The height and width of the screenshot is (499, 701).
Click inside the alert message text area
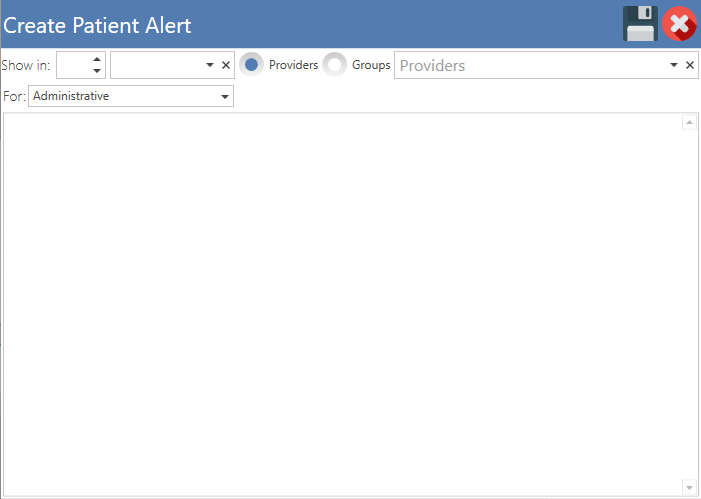[342, 304]
